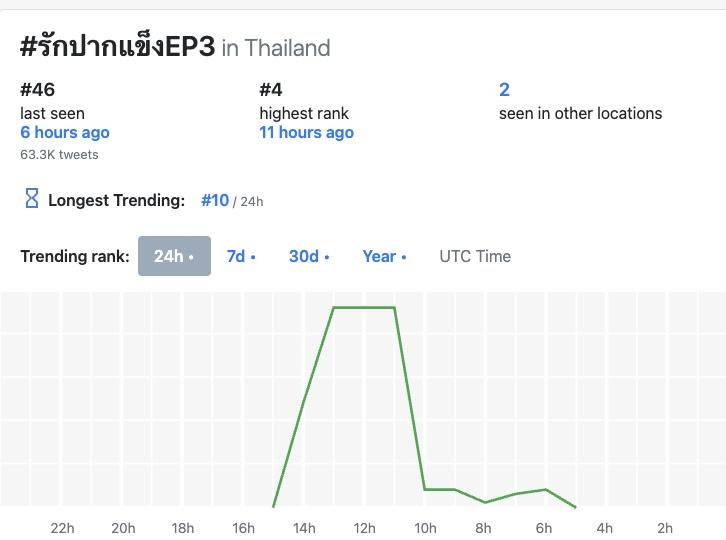This screenshot has width=726, height=540.
Task: Open the '11 hours ago' highest rank link
Action: (307, 132)
